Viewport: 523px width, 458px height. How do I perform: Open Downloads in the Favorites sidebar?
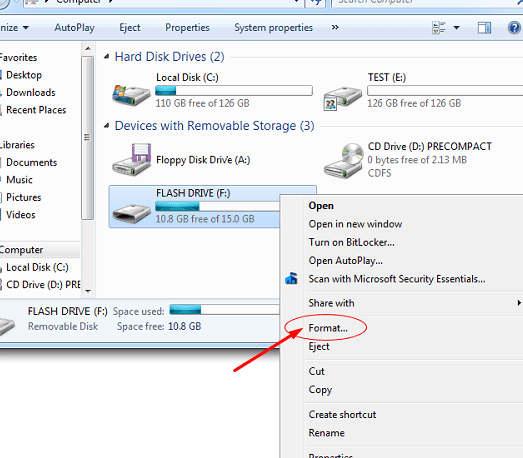[x=31, y=92]
